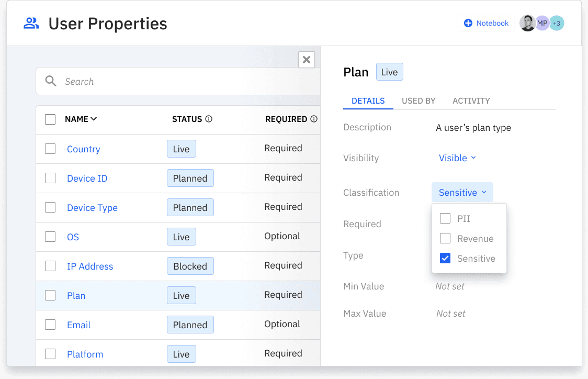Uncheck the Sensitive classification checkbox

[x=445, y=258]
